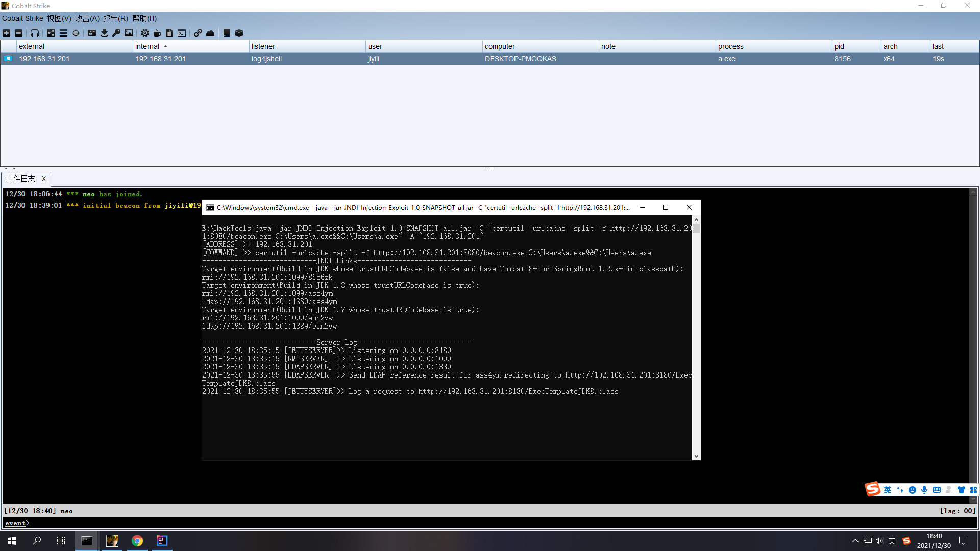Click the cloud manage web server icon

[210, 33]
